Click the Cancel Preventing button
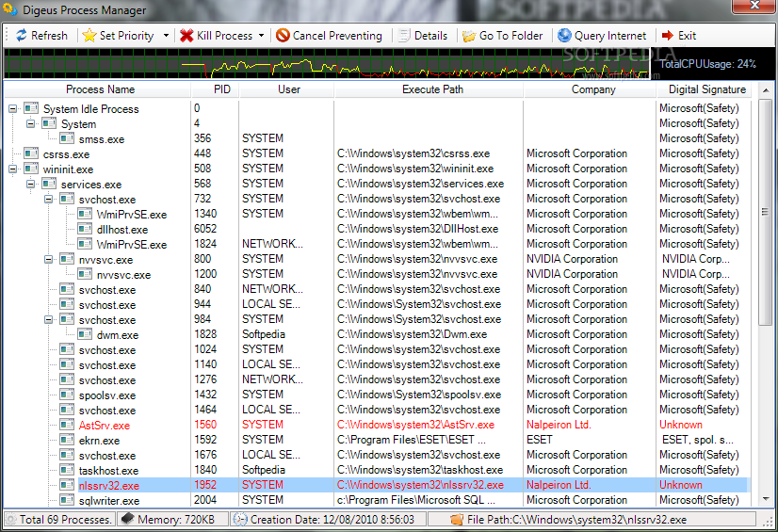 [x=329, y=36]
